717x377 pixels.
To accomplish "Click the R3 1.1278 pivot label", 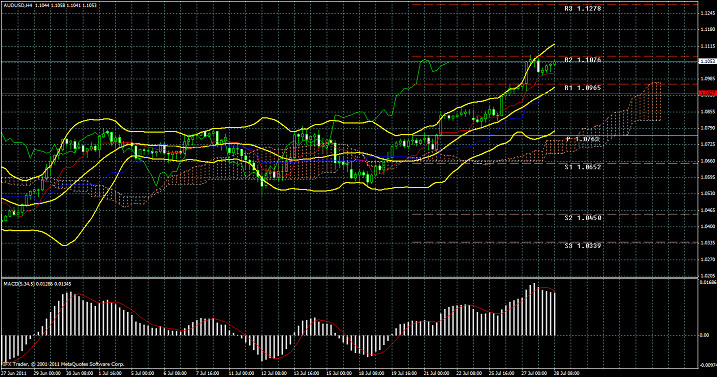I will 582,9.
